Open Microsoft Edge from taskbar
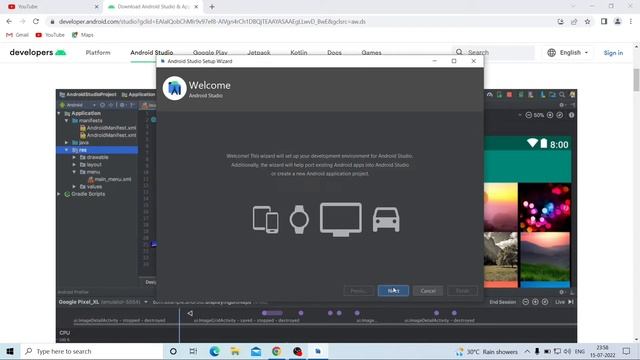640x360 pixels. pyautogui.click(x=214, y=351)
